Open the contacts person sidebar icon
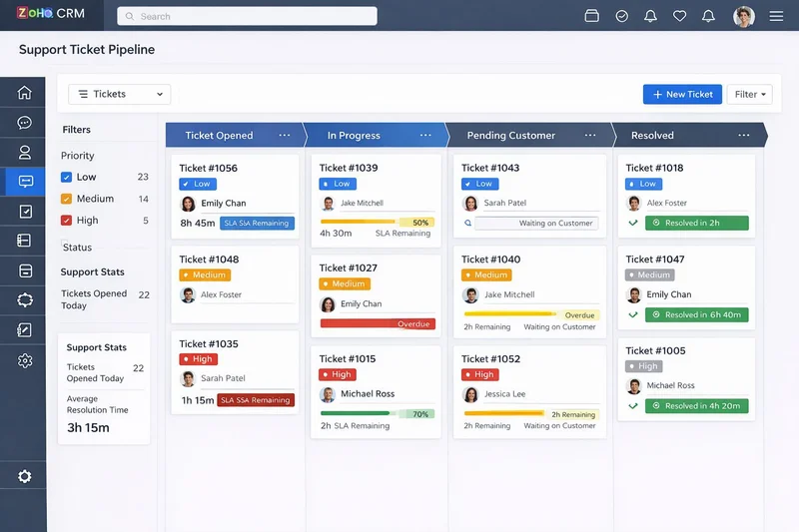Screen dimensions: 799x532 [24, 153]
